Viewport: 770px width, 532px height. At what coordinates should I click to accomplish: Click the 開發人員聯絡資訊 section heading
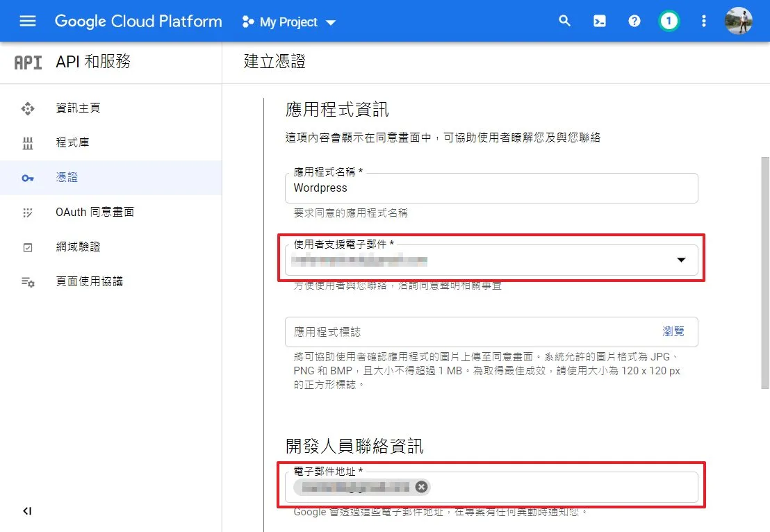pos(354,446)
